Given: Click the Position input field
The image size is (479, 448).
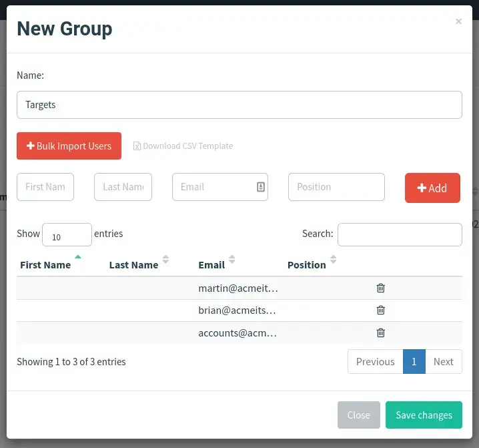Looking at the screenshot, I should tap(336, 187).
